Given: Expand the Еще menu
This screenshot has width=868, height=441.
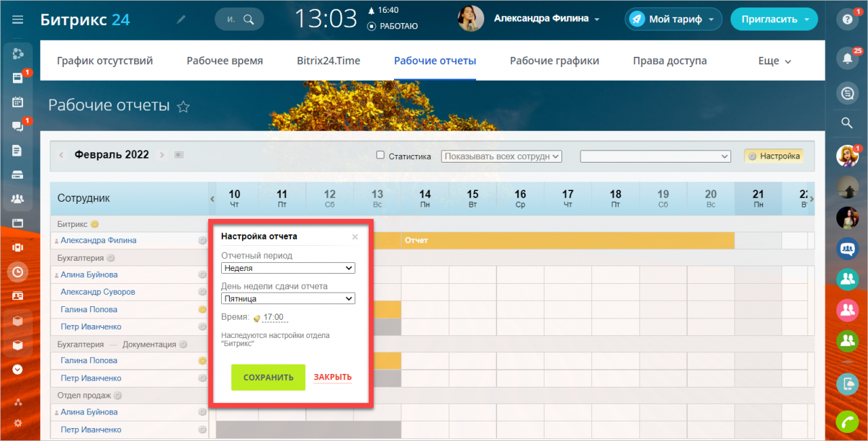Looking at the screenshot, I should point(775,61).
